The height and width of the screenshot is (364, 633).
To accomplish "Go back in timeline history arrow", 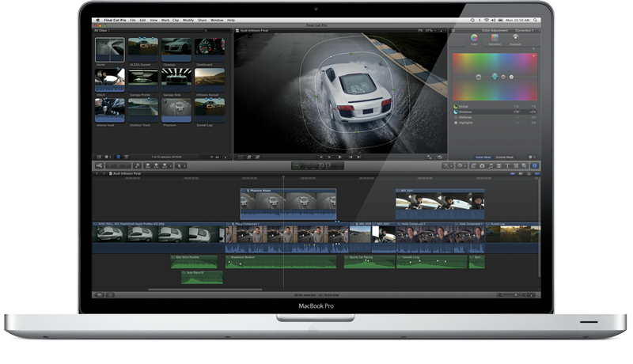I will point(97,173).
